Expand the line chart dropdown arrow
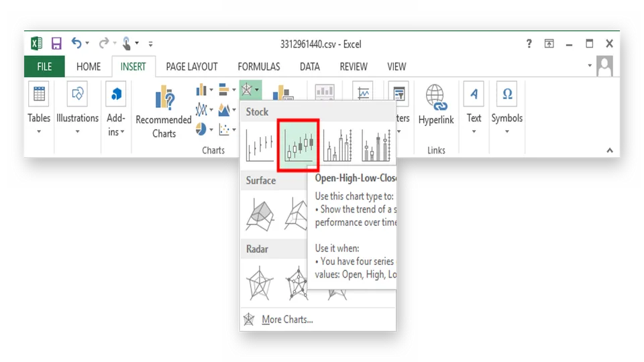This screenshot has width=644, height=362. [211, 110]
